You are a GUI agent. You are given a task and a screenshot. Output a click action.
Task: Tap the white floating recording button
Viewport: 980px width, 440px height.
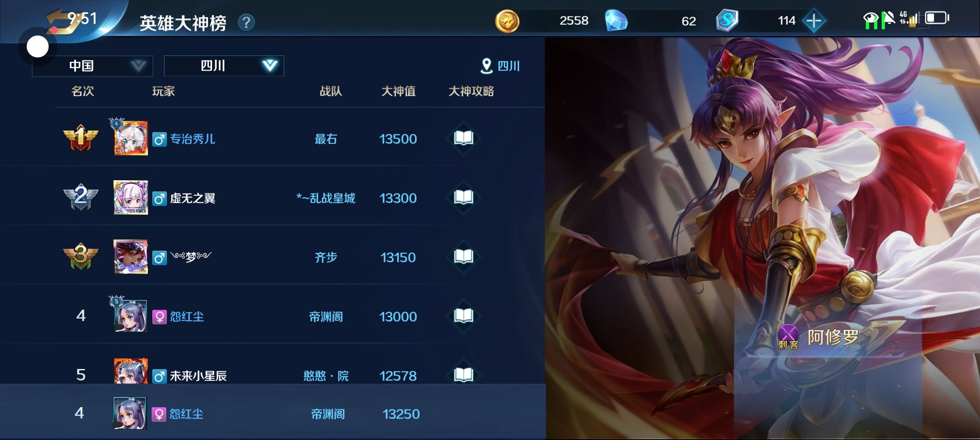(38, 47)
